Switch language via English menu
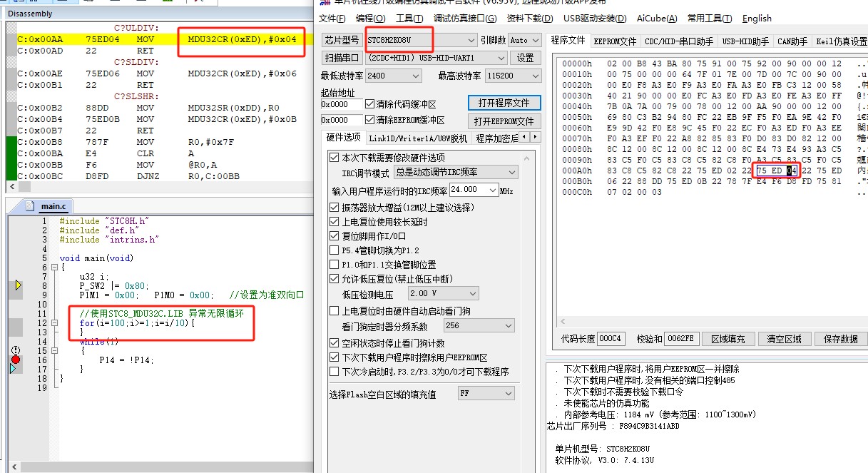 757,19
